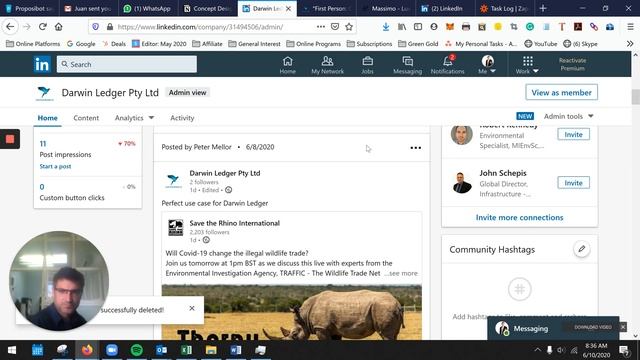The image size is (640, 360).
Task: Open a new browser tab
Action: (543, 8)
